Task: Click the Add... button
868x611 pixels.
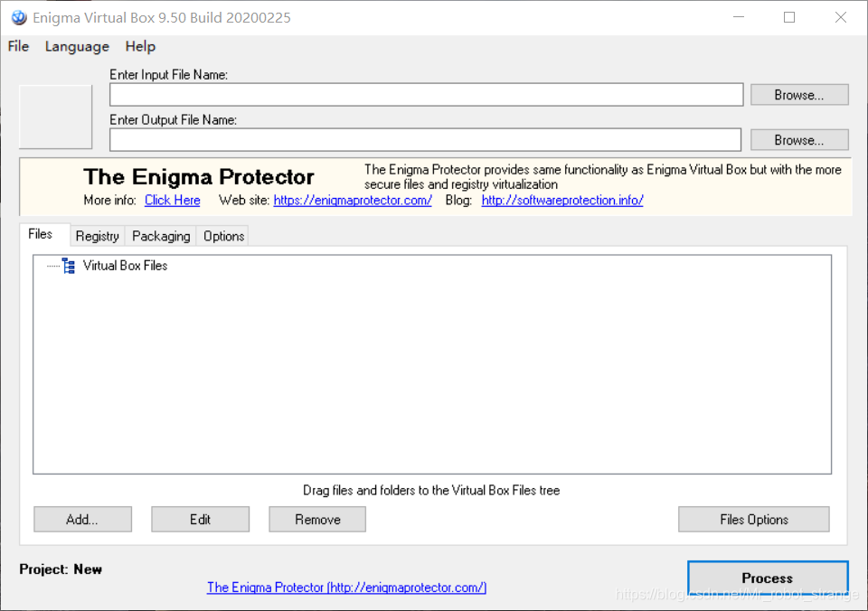Action: point(82,519)
